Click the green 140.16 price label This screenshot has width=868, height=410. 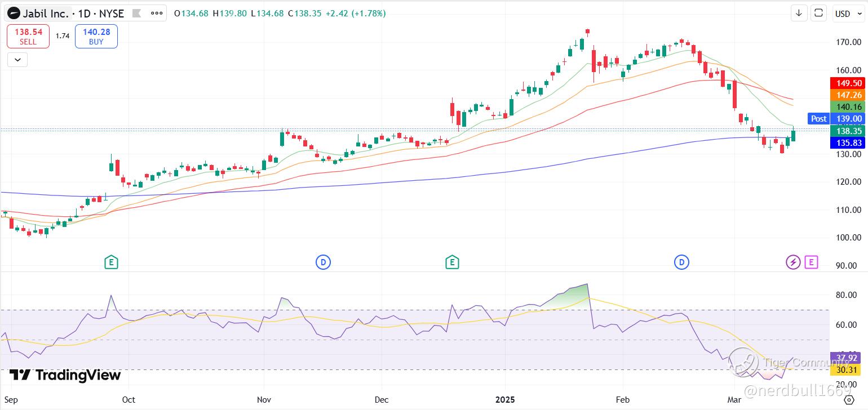coord(847,107)
